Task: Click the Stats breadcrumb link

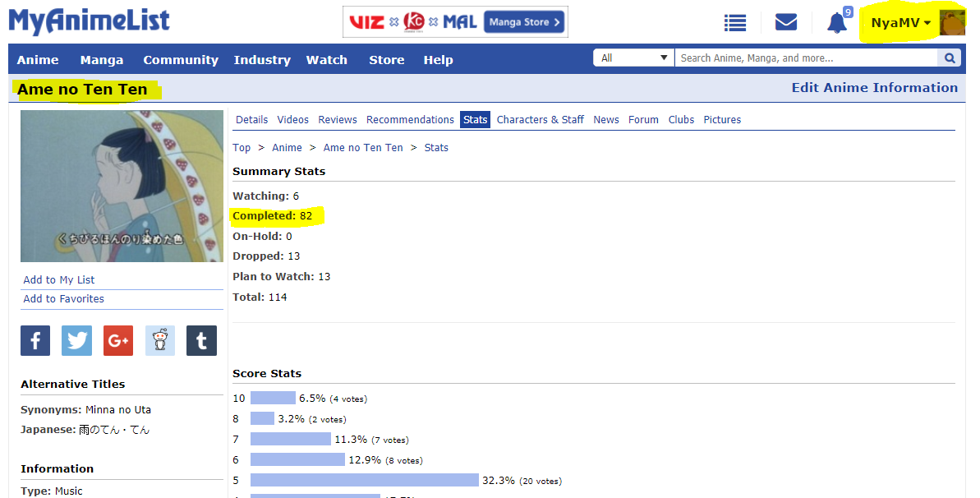Action: [436, 148]
